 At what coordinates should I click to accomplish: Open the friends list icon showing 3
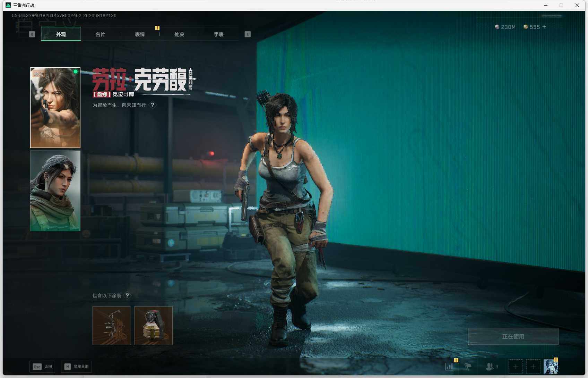tap(492, 367)
